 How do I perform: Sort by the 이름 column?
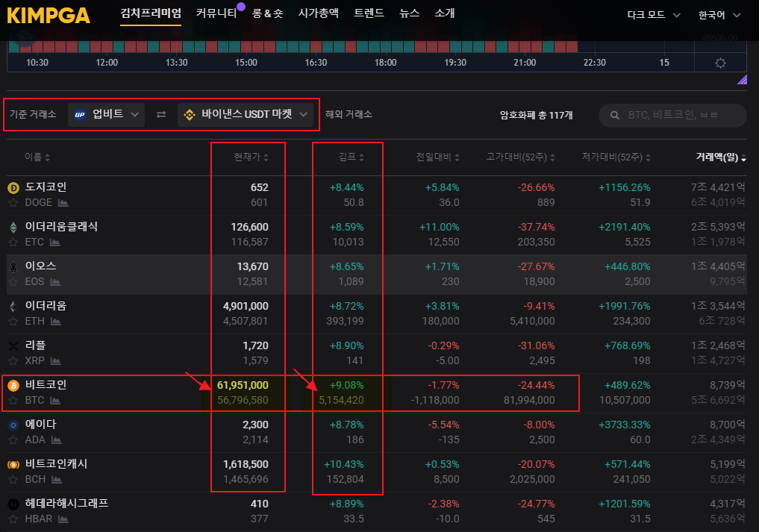click(37, 157)
